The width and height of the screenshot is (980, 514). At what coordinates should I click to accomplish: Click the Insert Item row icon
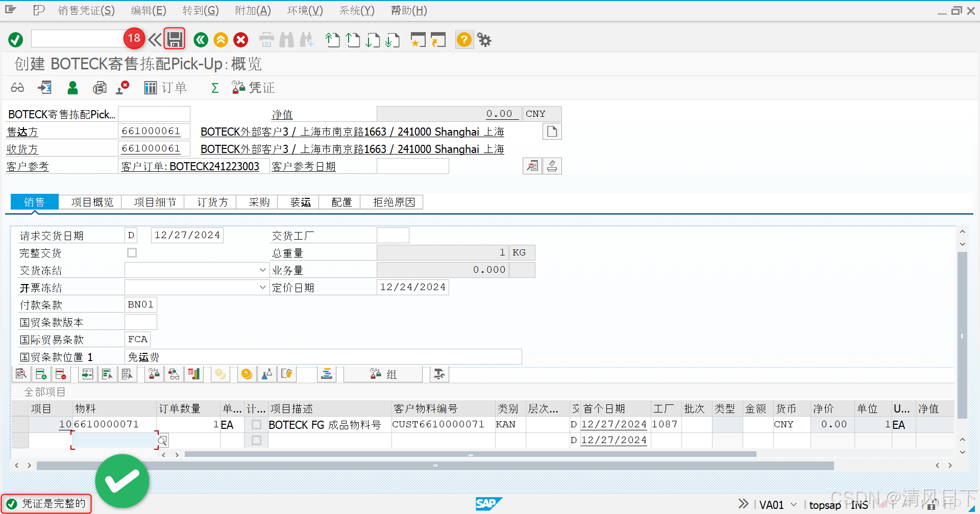point(41,374)
